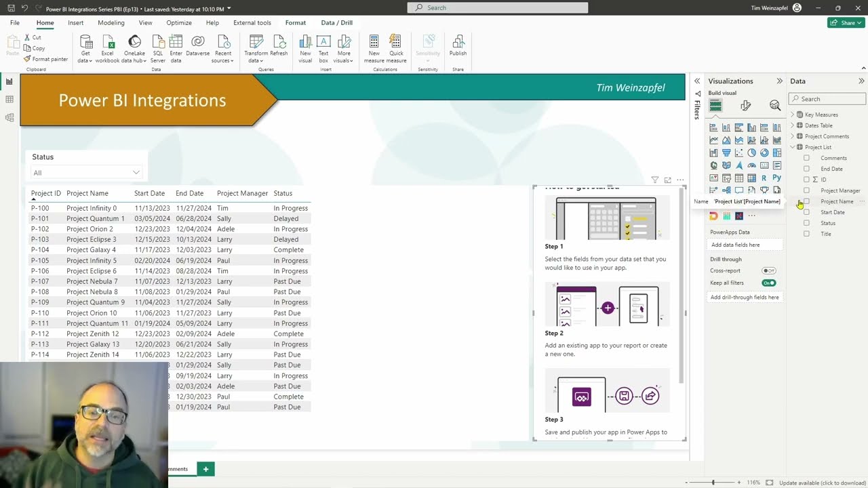This screenshot has width=868, height=488.
Task: Expand the Filters pane
Action: point(697,81)
